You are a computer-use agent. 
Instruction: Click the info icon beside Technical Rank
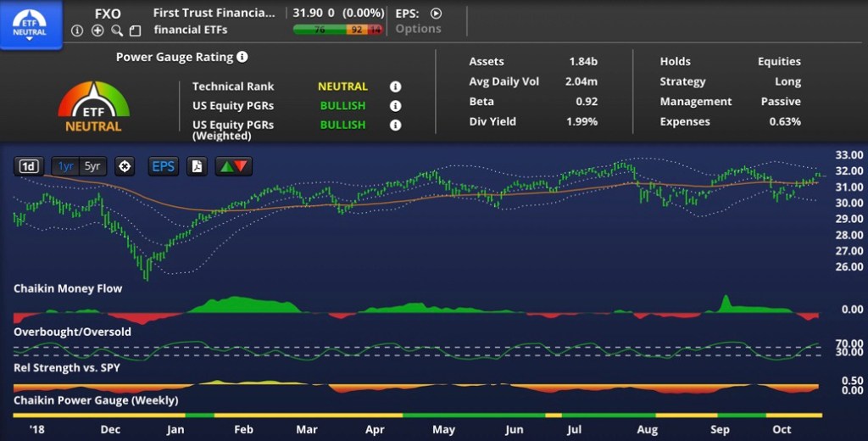click(x=395, y=87)
